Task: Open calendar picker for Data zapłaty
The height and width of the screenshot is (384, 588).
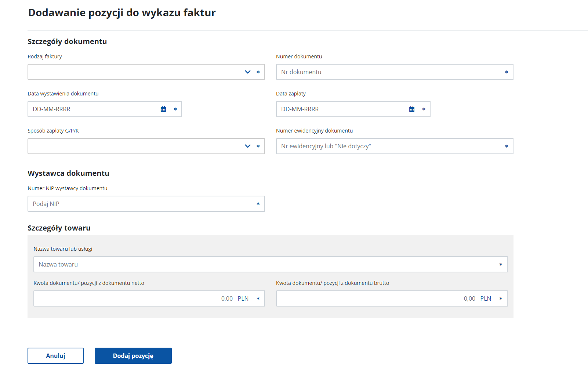Action: pyautogui.click(x=412, y=109)
